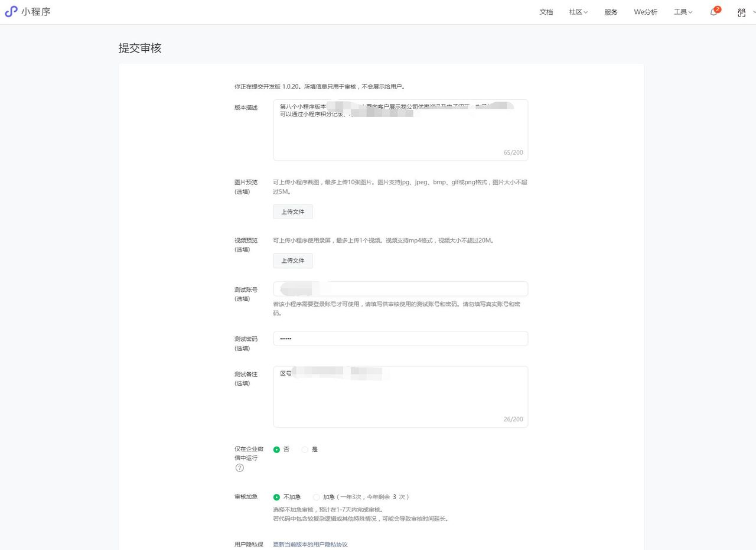
Task: Open the 服务 menu item
Action: coord(611,12)
